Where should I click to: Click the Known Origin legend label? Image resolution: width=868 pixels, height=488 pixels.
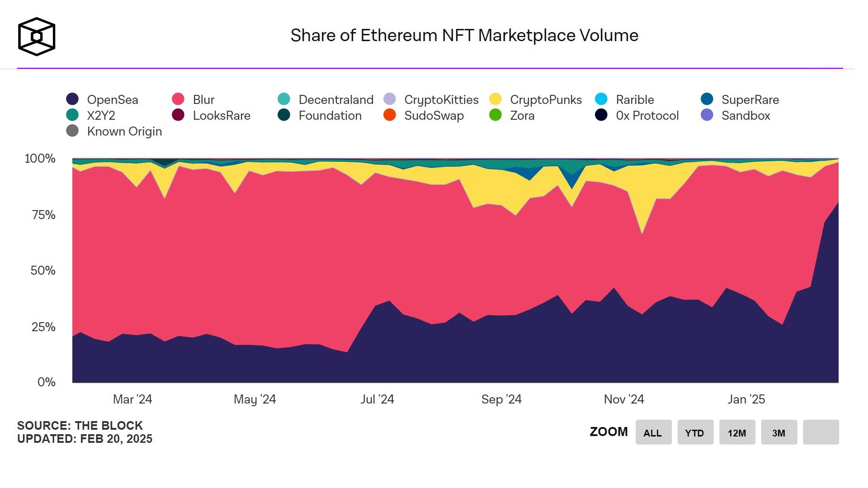(124, 131)
